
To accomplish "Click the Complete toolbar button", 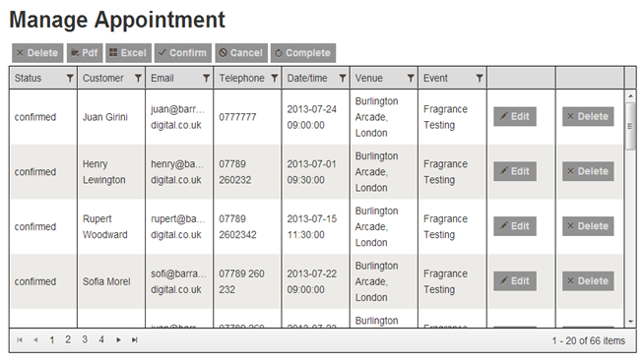I will pyautogui.click(x=303, y=53).
